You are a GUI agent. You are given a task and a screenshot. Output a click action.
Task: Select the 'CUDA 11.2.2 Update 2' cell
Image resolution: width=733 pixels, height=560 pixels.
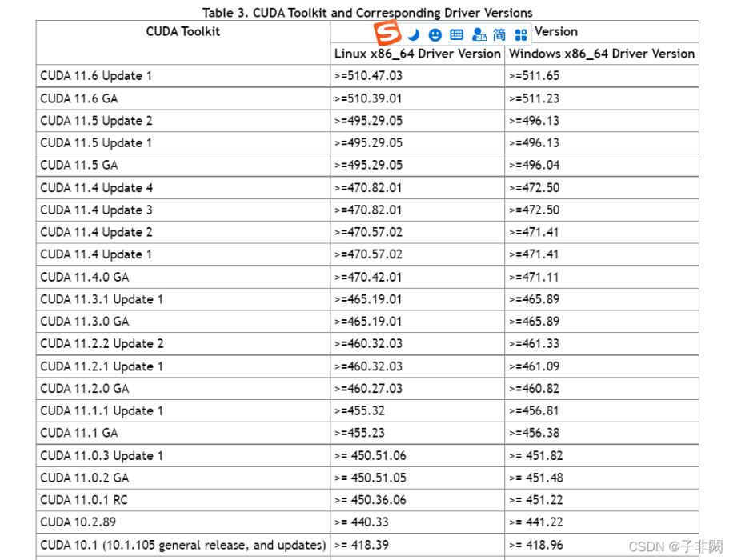[182, 343]
